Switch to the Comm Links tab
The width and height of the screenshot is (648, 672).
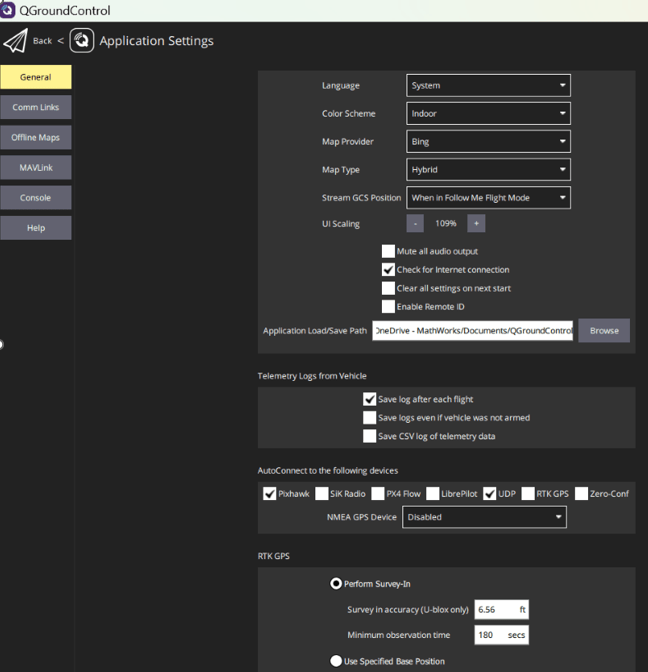(35, 107)
